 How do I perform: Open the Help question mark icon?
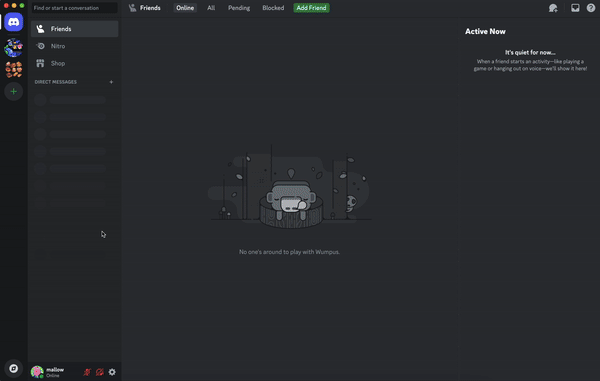[x=591, y=8]
